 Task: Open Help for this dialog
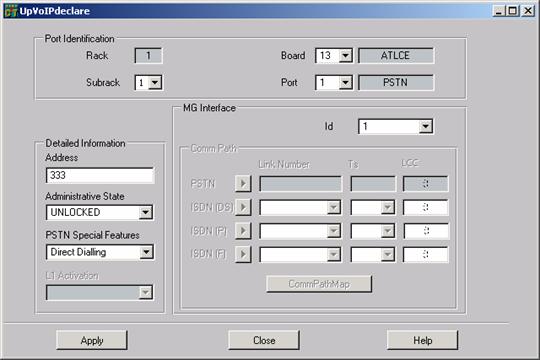pos(423,340)
